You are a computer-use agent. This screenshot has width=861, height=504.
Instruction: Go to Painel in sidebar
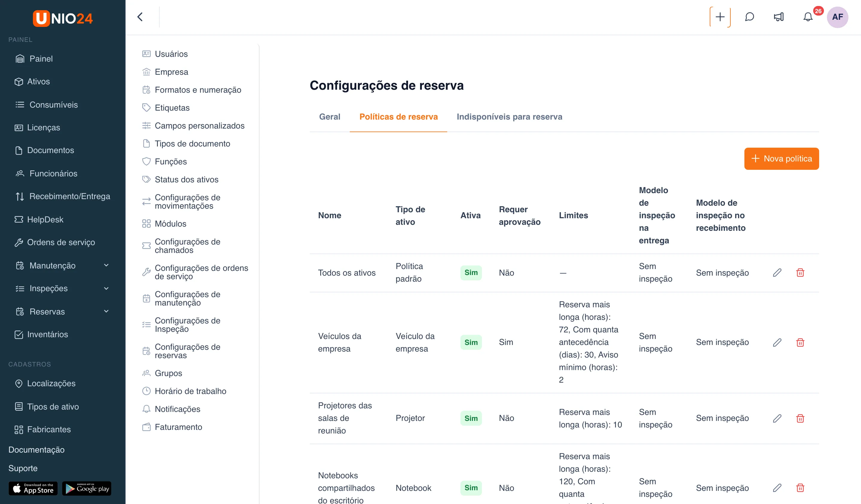click(x=41, y=58)
